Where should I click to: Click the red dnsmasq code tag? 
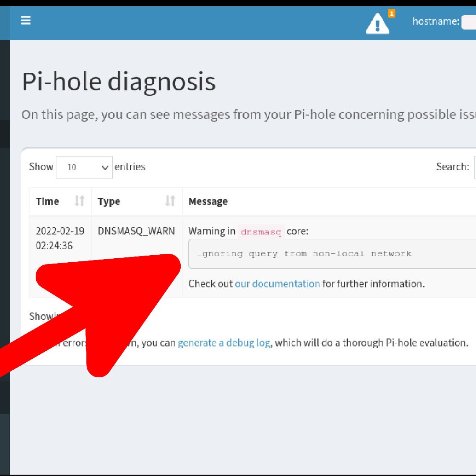(x=261, y=232)
